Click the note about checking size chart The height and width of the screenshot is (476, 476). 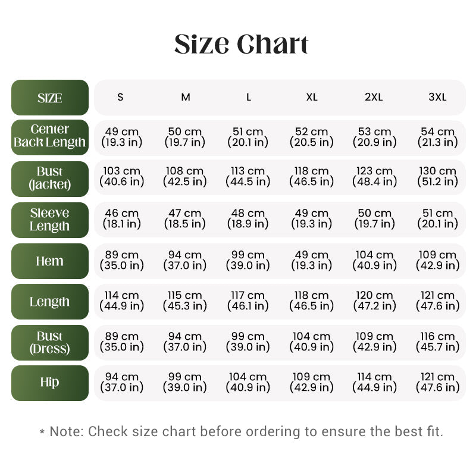click(x=242, y=431)
